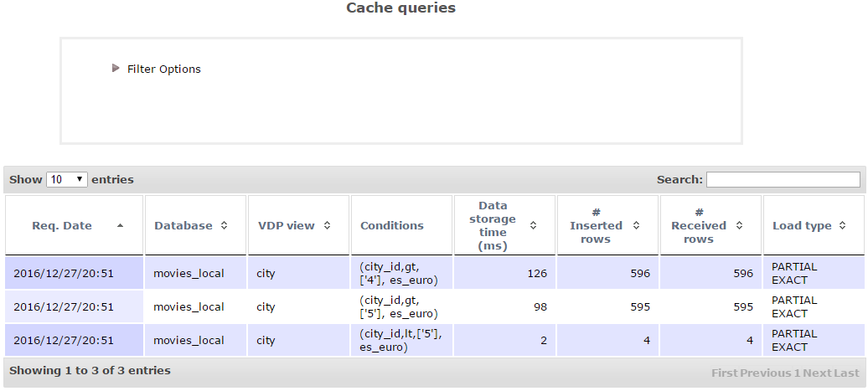Click Req. Date cell in 126 ms row

(x=75, y=273)
